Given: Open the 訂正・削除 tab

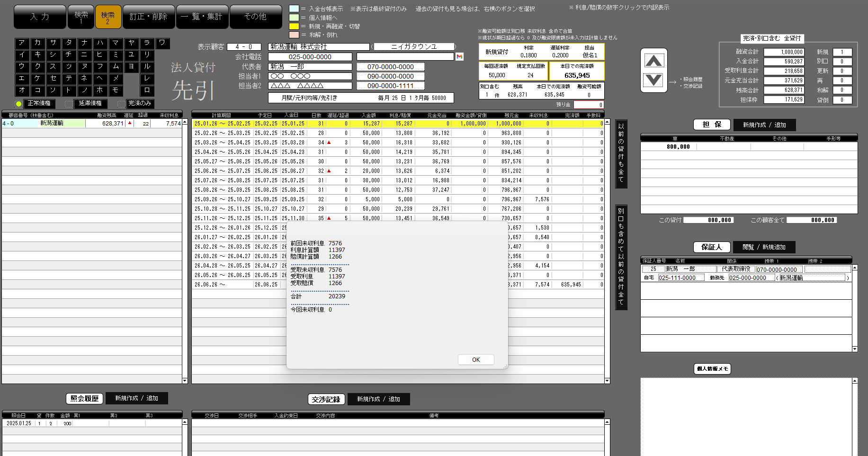Looking at the screenshot, I should click(x=149, y=17).
